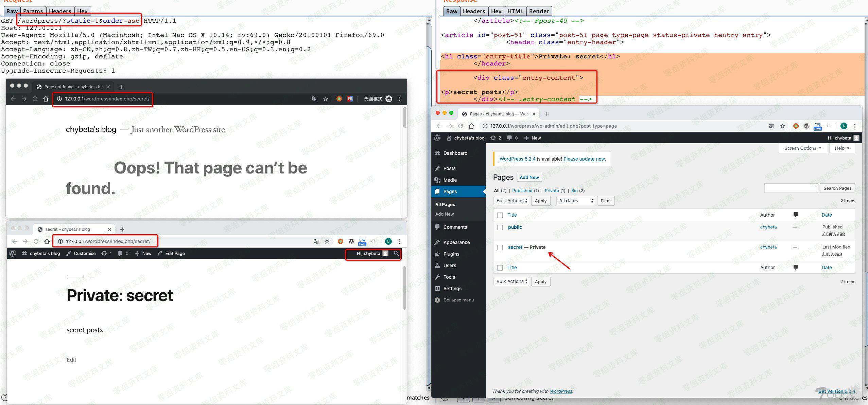868x405 pixels.
Task: Click the Please update now link
Action: click(584, 159)
